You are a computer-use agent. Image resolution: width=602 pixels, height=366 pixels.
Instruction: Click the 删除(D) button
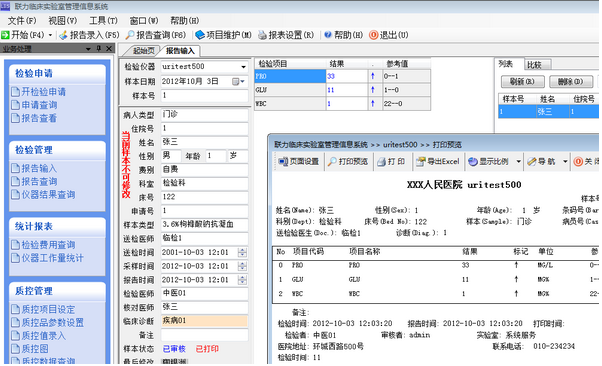tap(571, 81)
